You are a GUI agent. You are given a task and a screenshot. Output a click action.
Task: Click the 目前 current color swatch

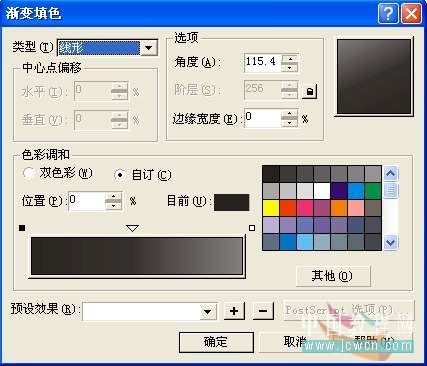[231, 202]
